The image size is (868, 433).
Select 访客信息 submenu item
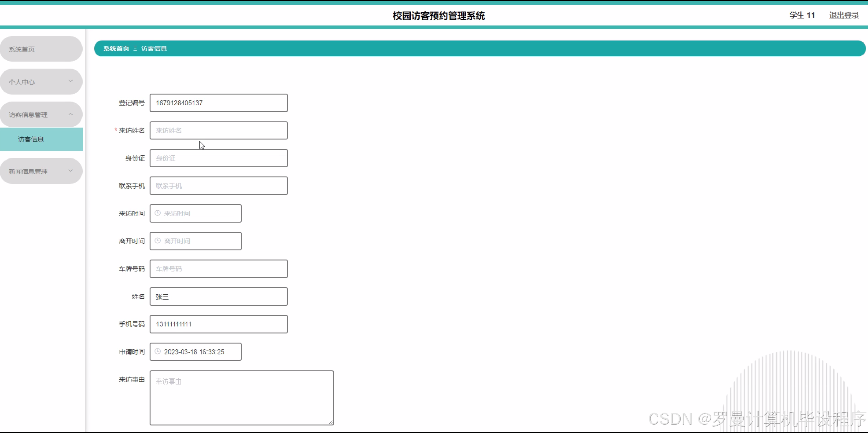point(31,139)
